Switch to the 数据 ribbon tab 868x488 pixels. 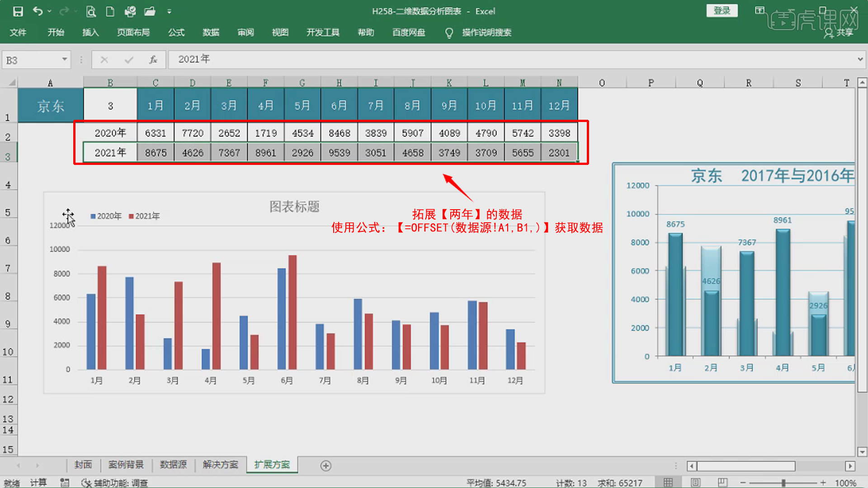click(210, 32)
